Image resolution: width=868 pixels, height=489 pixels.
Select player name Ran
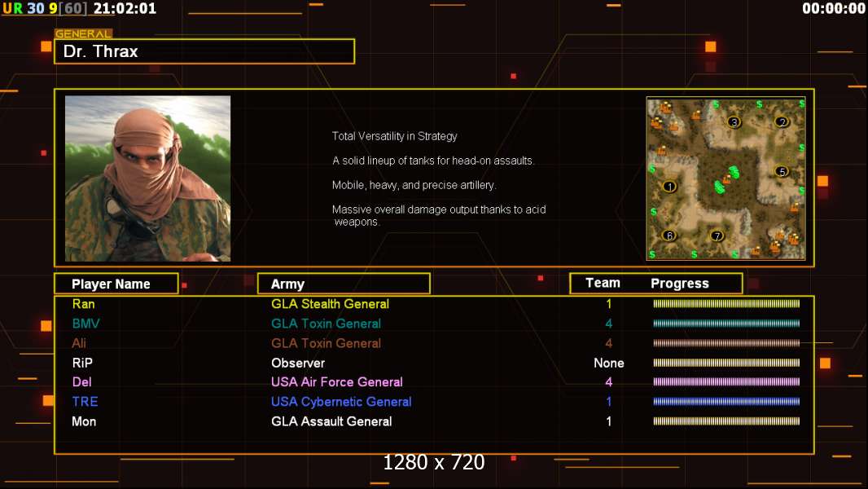(x=83, y=304)
